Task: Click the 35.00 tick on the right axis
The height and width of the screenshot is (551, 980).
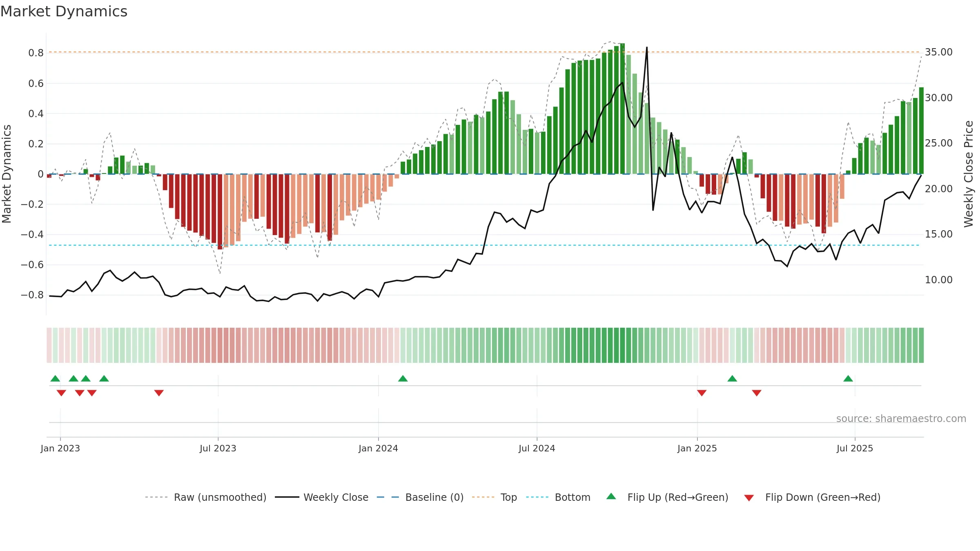Action: (x=939, y=52)
